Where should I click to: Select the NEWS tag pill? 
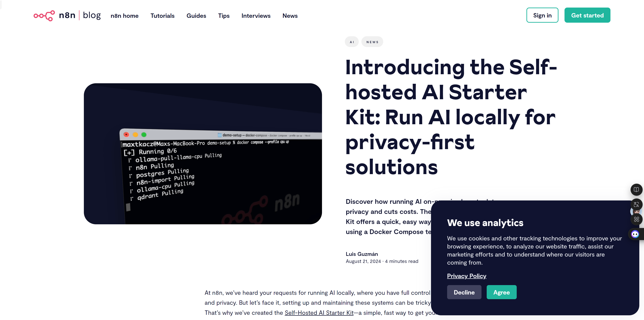pyautogui.click(x=372, y=42)
